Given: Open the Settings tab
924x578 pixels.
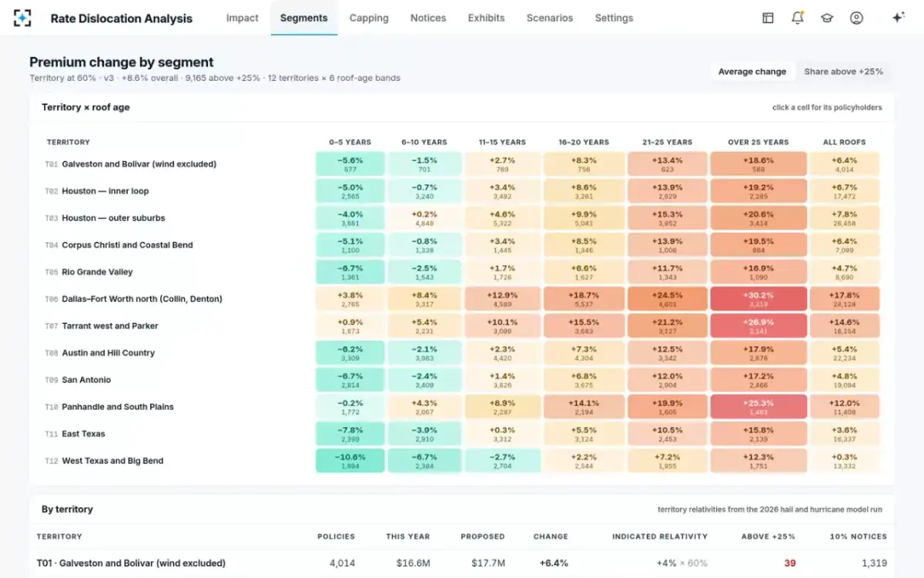Looking at the screenshot, I should (614, 18).
